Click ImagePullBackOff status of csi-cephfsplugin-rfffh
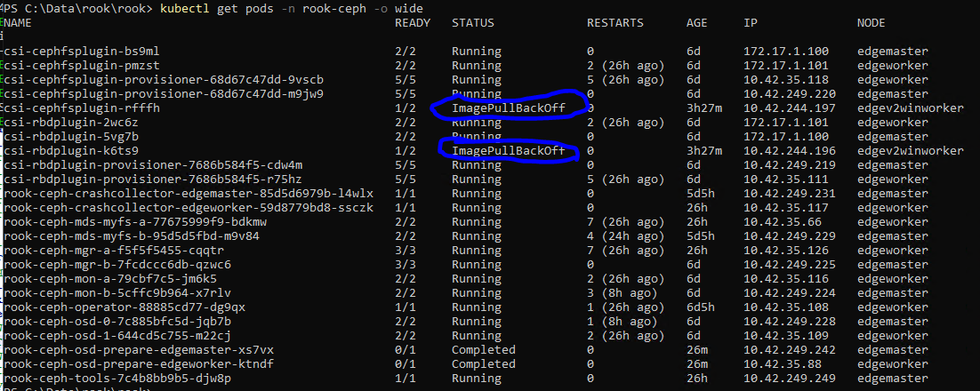 (x=509, y=108)
